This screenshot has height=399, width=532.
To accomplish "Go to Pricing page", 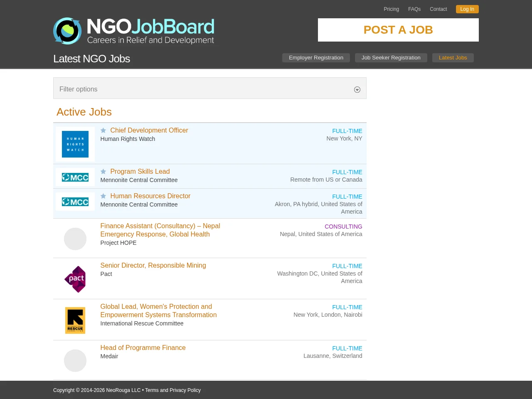I will (391, 9).
